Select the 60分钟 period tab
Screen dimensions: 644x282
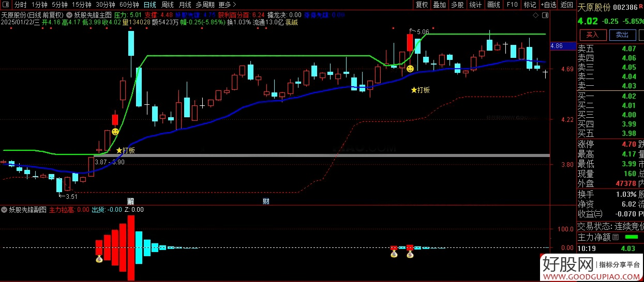[129, 5]
